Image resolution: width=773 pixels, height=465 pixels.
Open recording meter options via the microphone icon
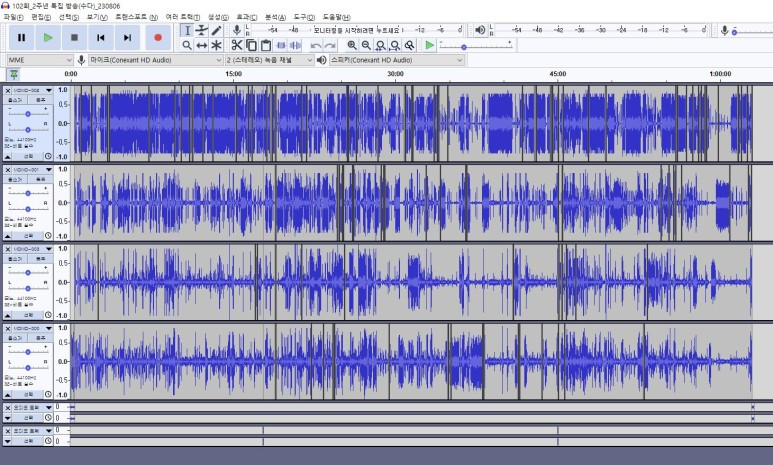tap(237, 31)
